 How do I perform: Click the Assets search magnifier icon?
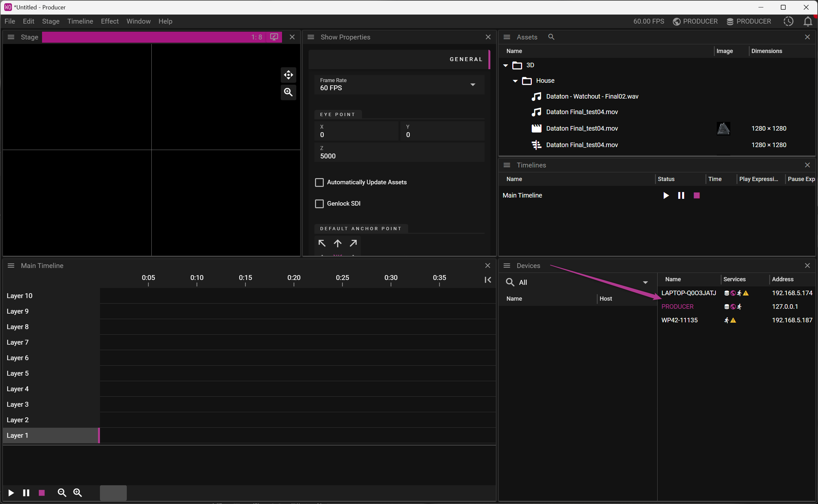tap(551, 37)
